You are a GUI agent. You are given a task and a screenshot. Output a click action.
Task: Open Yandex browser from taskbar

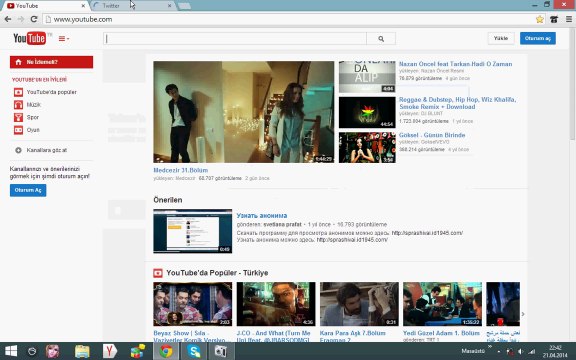pos(109,351)
